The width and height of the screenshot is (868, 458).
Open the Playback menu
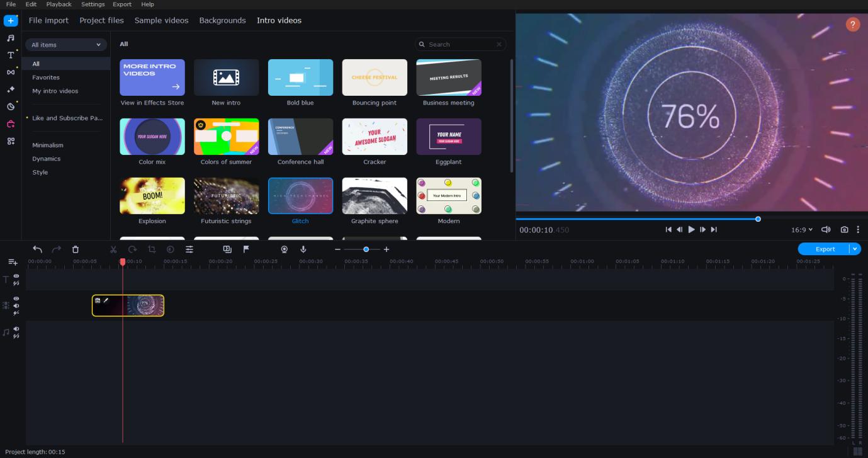[x=59, y=4]
